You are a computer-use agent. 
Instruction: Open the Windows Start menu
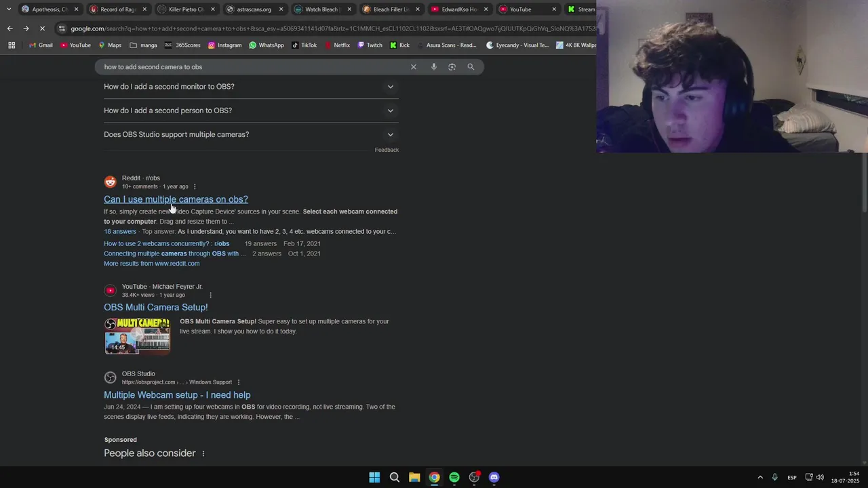[x=374, y=477]
